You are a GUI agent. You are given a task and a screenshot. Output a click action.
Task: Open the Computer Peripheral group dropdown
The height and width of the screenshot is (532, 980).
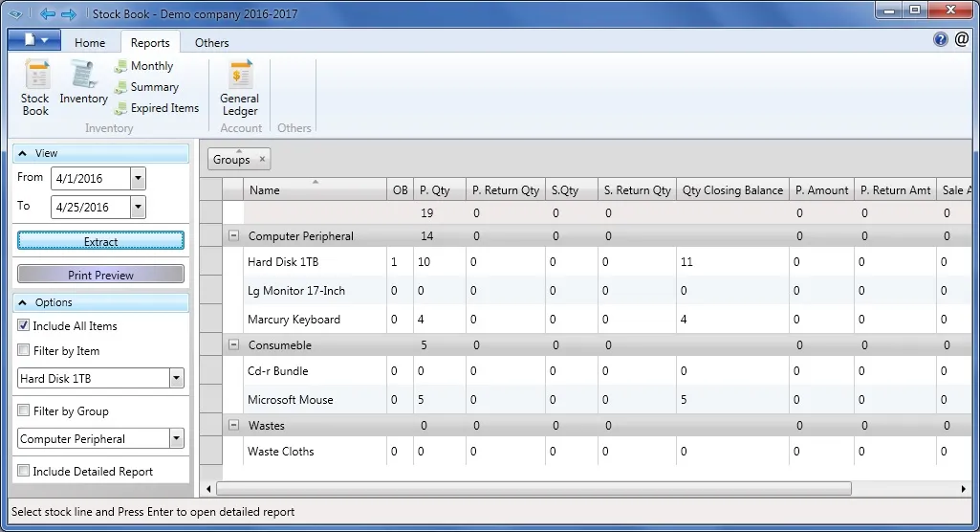(x=176, y=438)
